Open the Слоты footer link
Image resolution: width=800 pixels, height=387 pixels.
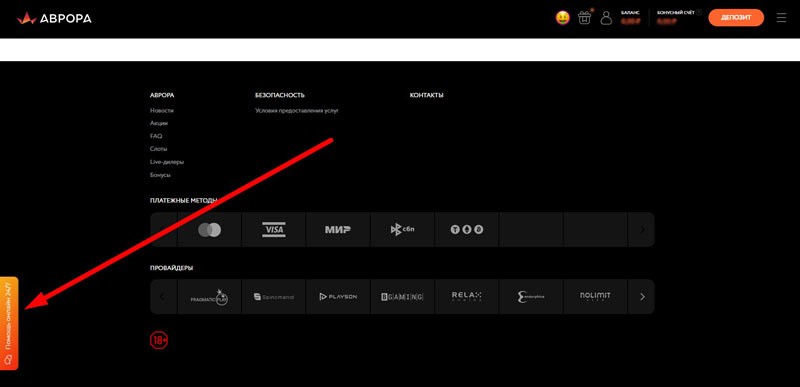pos(159,149)
